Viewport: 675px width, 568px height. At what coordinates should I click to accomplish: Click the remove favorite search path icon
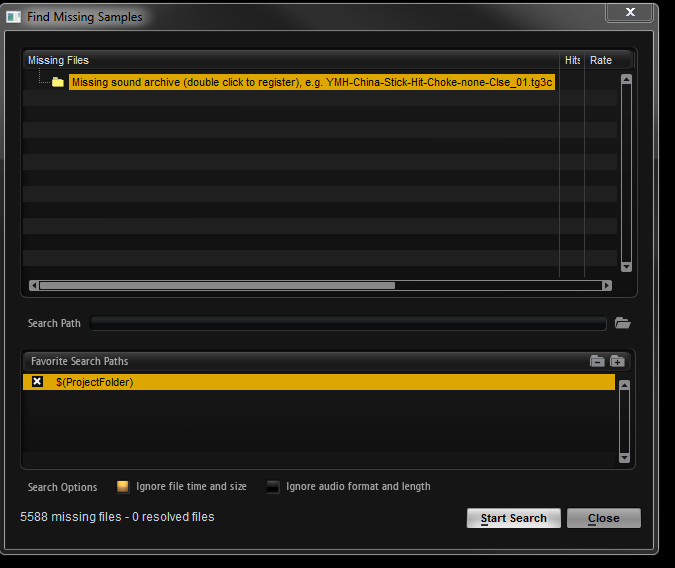(597, 361)
